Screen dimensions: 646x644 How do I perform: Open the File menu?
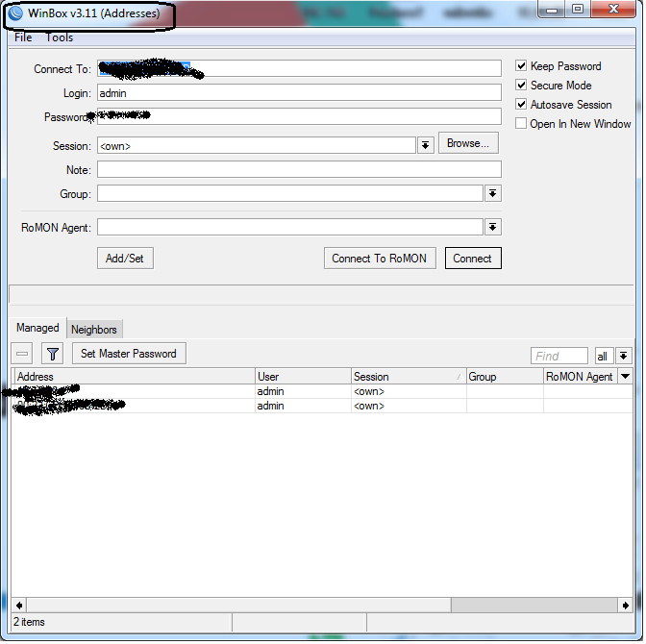(x=23, y=37)
